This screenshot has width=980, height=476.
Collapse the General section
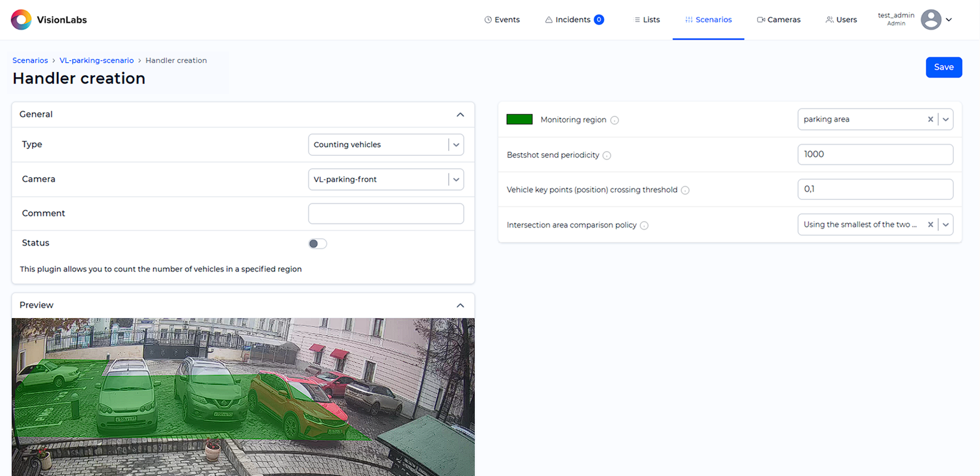point(460,115)
